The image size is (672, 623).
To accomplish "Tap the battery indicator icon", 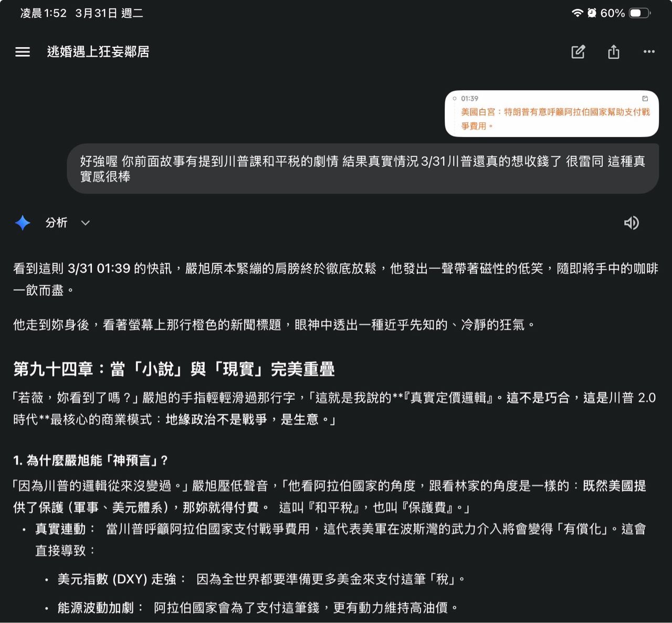I will [639, 13].
